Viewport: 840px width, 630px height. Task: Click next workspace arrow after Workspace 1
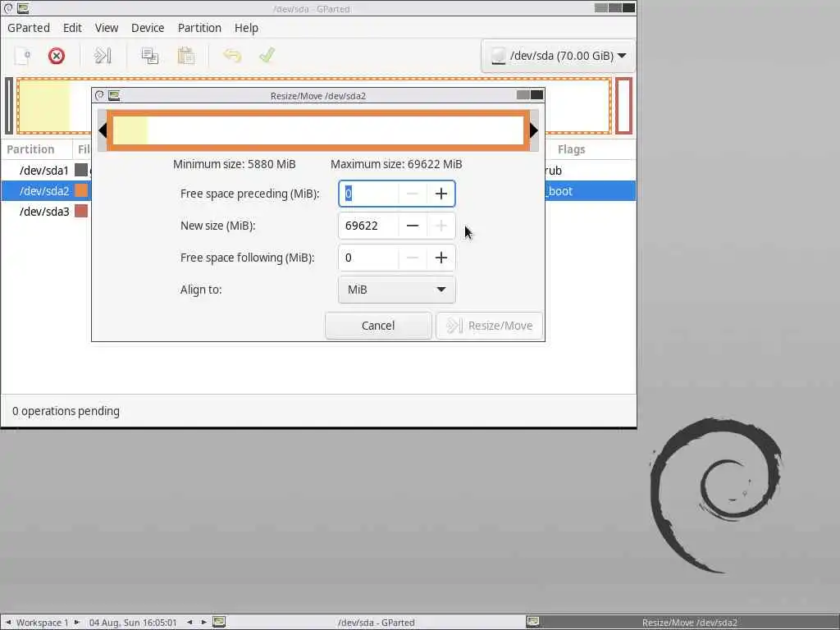(x=76, y=623)
